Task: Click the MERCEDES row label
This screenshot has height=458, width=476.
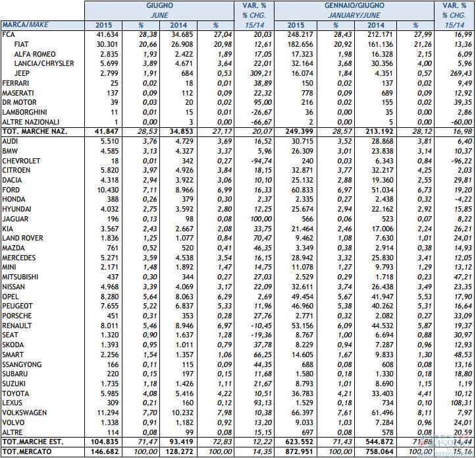Action: pos(18,258)
